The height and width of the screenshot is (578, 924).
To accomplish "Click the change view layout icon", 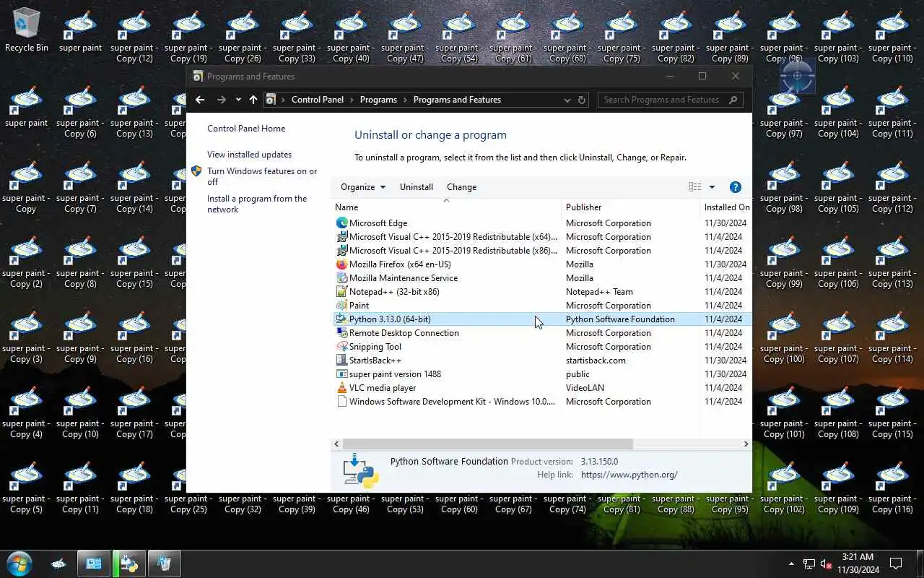I will click(695, 187).
